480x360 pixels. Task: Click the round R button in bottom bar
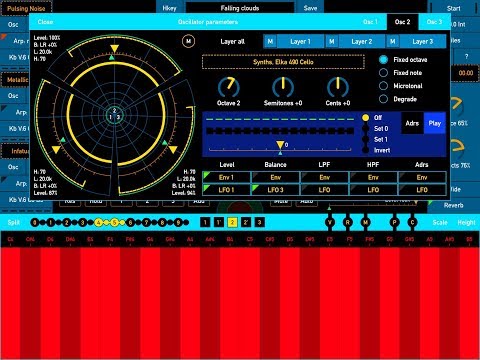(348, 222)
